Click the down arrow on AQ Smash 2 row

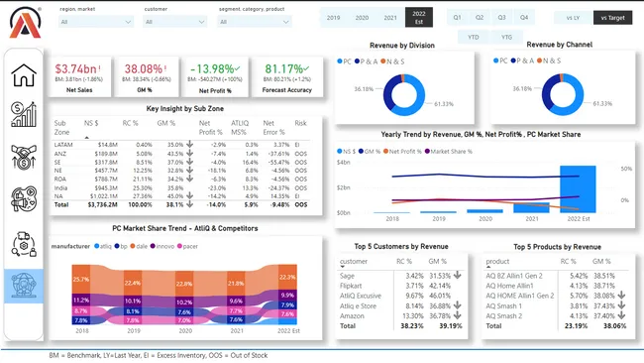[x=621, y=315]
